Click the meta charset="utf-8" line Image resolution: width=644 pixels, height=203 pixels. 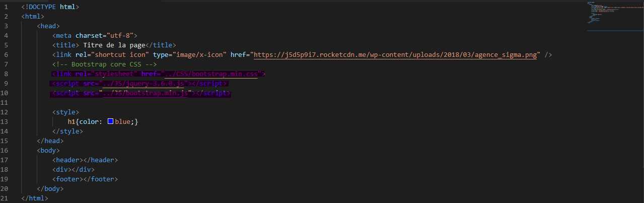pos(95,36)
